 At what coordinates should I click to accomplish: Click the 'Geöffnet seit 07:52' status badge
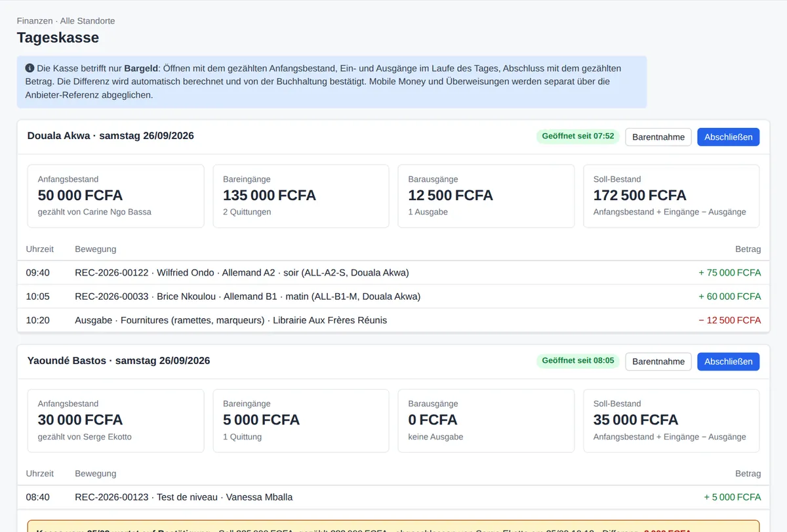coord(578,136)
